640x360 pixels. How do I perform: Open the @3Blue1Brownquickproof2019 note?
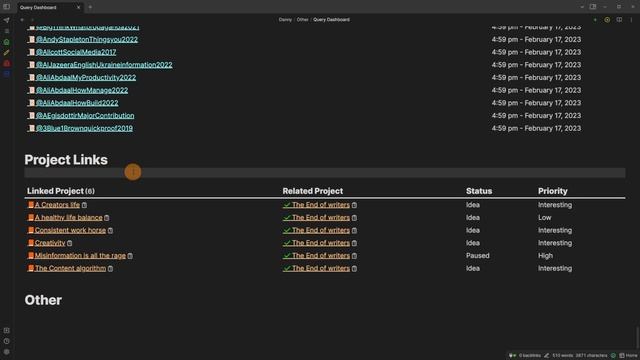tap(84, 128)
